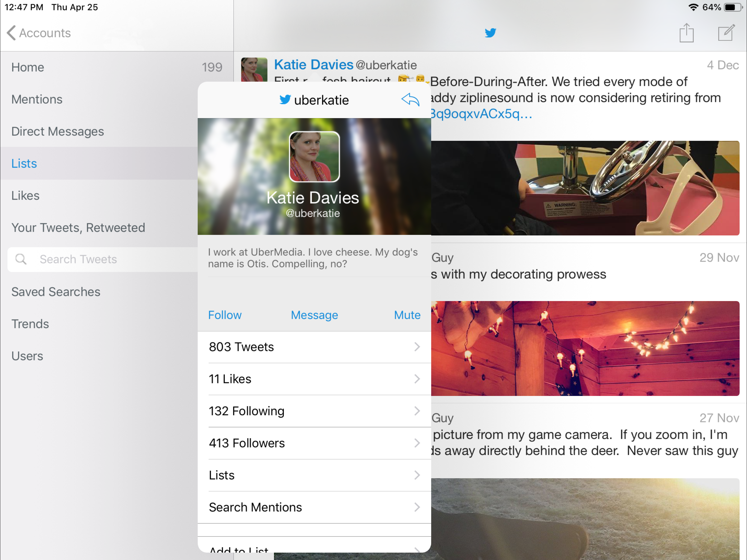Tap the search magnifier icon
747x560 pixels.
(x=21, y=259)
